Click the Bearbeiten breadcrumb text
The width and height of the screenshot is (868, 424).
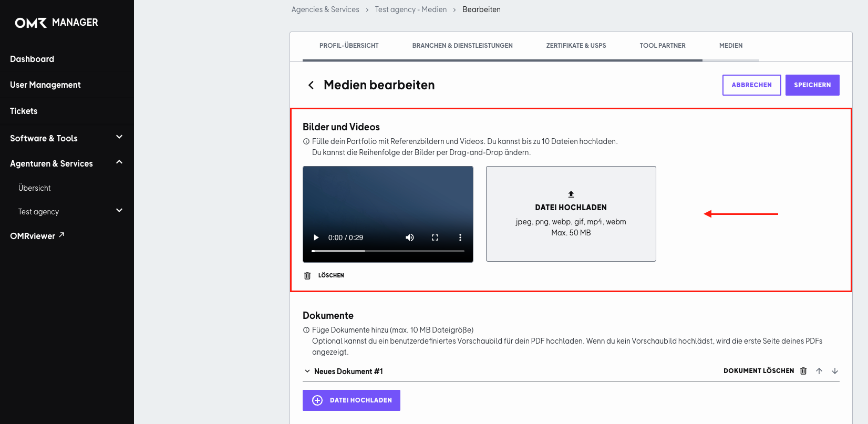point(481,9)
